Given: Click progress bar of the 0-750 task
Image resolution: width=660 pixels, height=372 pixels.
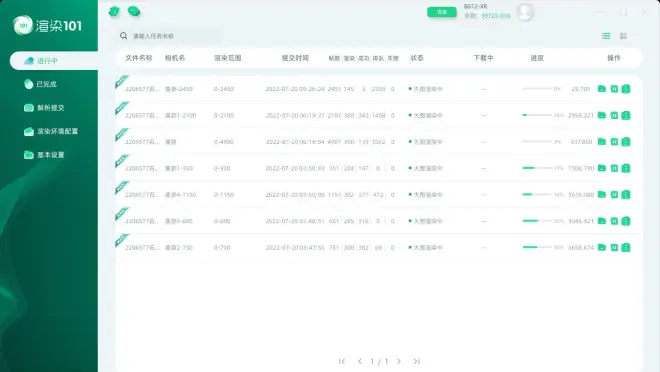Looking at the screenshot, I should click(537, 247).
